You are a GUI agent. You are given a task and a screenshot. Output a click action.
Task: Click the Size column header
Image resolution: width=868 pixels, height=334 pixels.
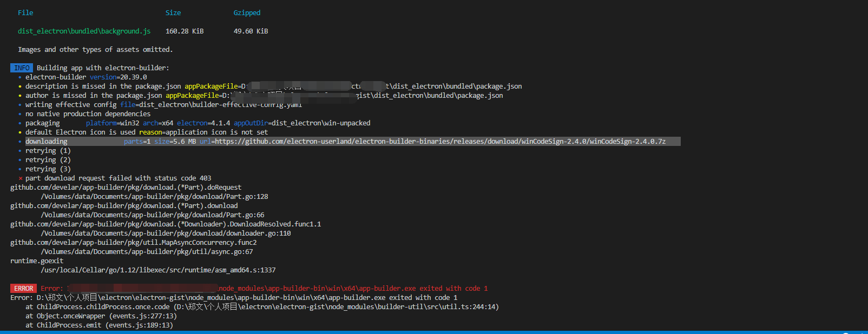(173, 13)
